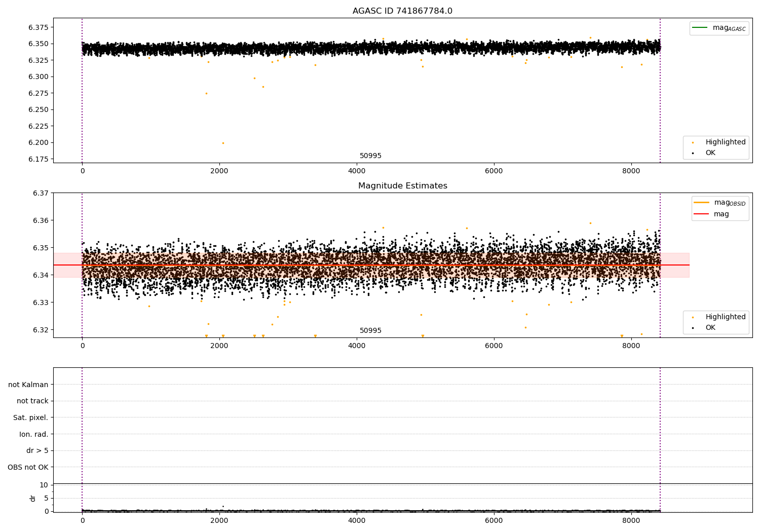Click the 6.200 y-axis tick label
760x532 pixels.
point(39,143)
